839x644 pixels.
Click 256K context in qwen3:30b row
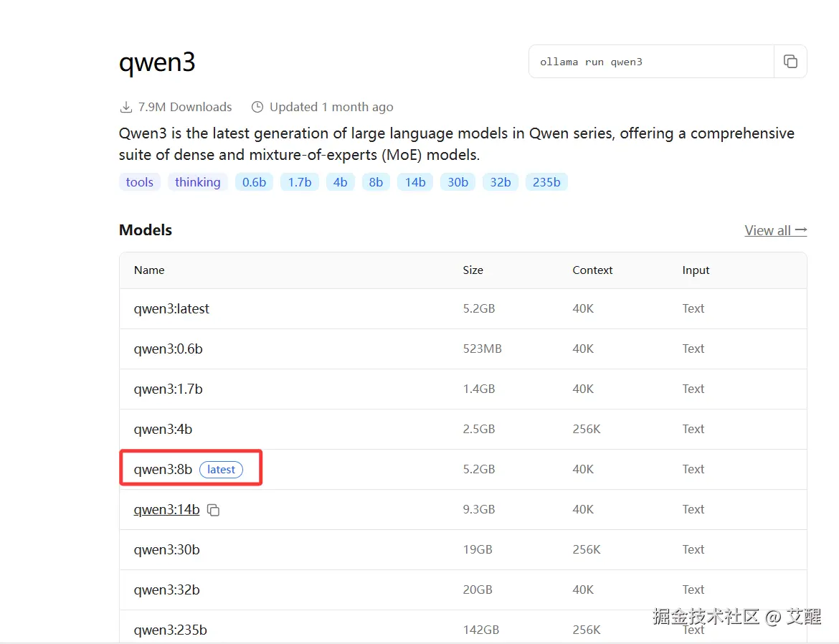click(587, 550)
